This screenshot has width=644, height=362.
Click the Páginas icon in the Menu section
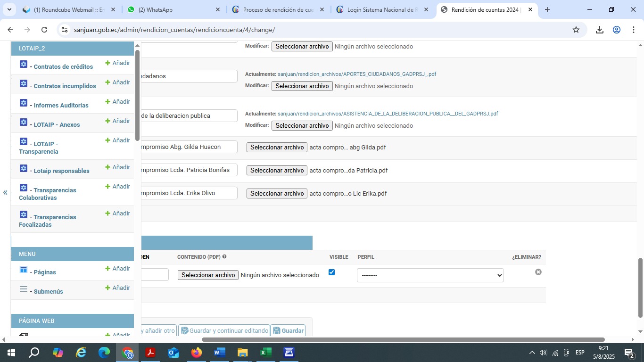click(x=24, y=270)
